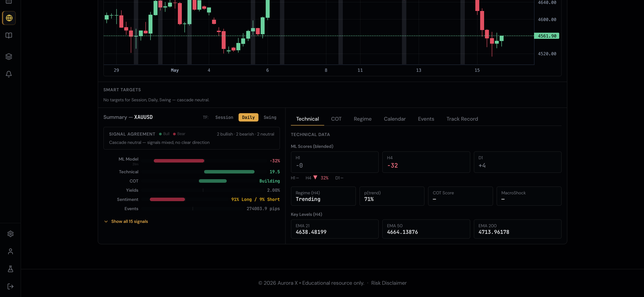Open the book learning icon in sidebar

tap(9, 36)
